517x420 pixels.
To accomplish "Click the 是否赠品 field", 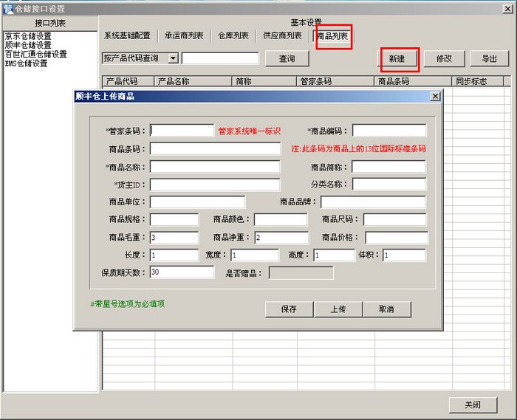I will pos(301,273).
